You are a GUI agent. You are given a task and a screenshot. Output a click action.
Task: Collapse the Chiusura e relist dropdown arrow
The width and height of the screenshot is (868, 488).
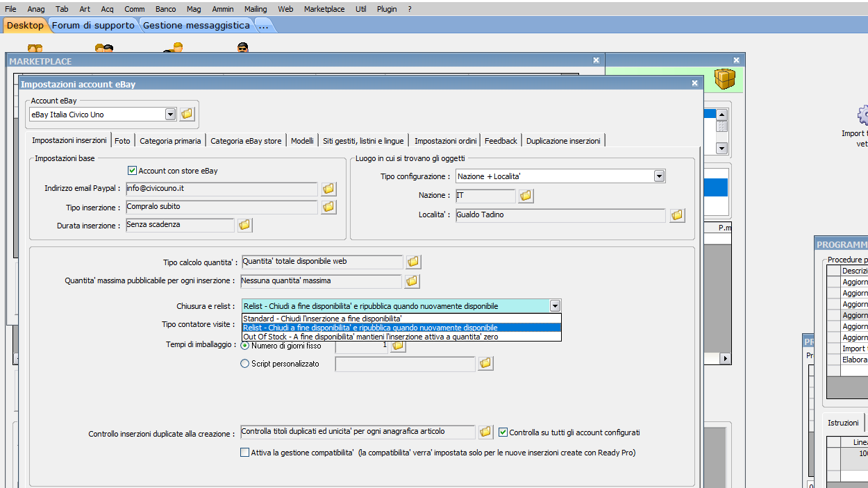pos(555,305)
